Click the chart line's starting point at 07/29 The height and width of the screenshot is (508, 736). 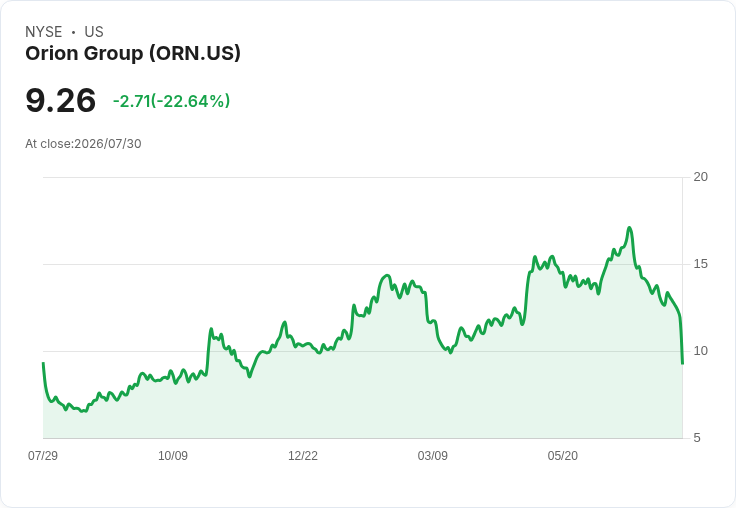coord(43,363)
